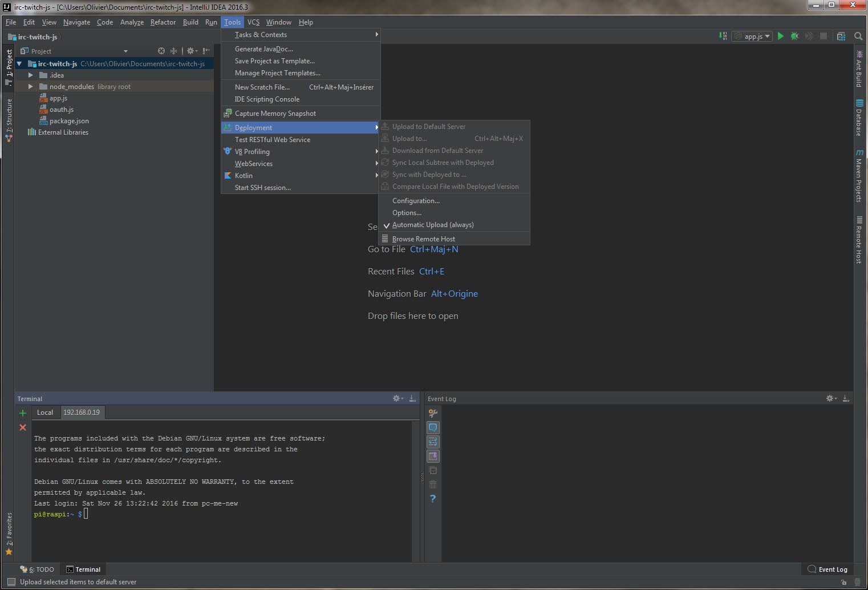Collapse the irc-twitch-js root tree node arrow
This screenshot has height=590, width=868.
(x=19, y=63)
